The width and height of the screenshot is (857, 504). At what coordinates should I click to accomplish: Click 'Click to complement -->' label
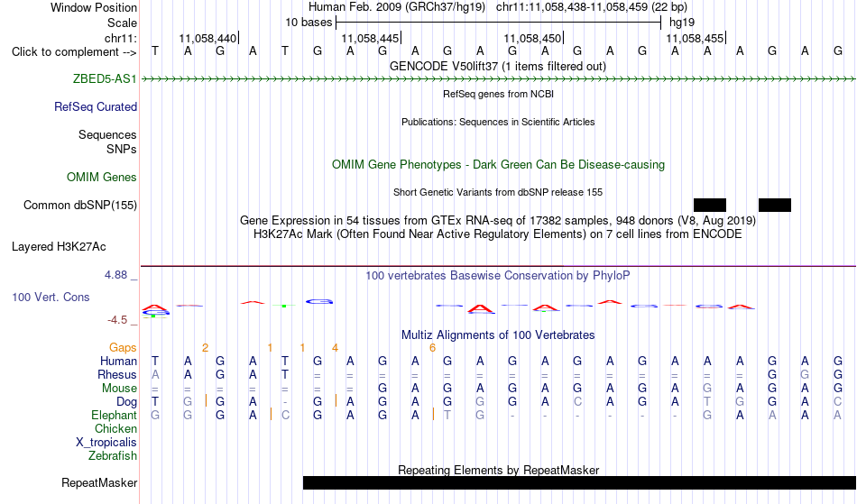coord(74,52)
